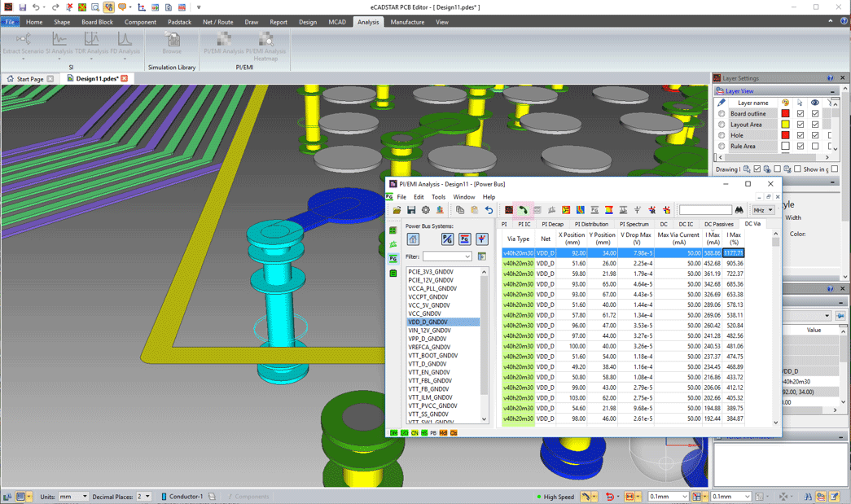The width and height of the screenshot is (851, 504).
Task: Click the PG layer power bus button
Action: point(464,239)
